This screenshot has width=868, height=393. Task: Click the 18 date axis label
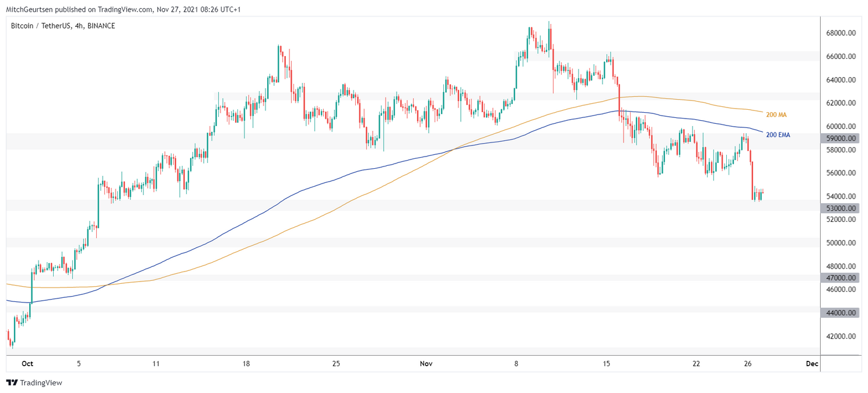tap(246, 364)
